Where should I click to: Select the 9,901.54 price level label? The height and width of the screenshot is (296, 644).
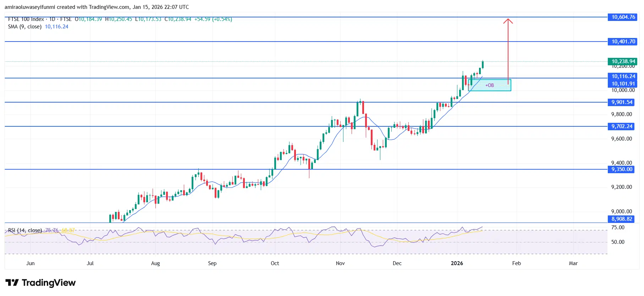click(622, 102)
